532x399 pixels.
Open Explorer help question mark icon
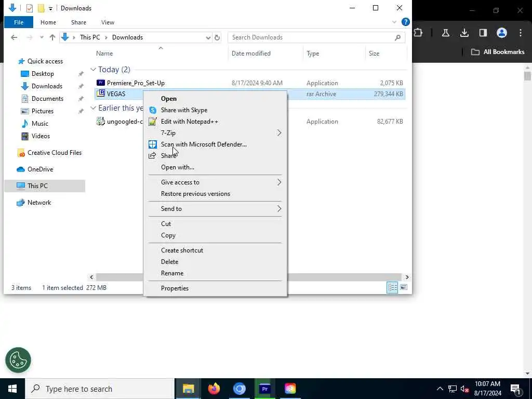(405, 22)
